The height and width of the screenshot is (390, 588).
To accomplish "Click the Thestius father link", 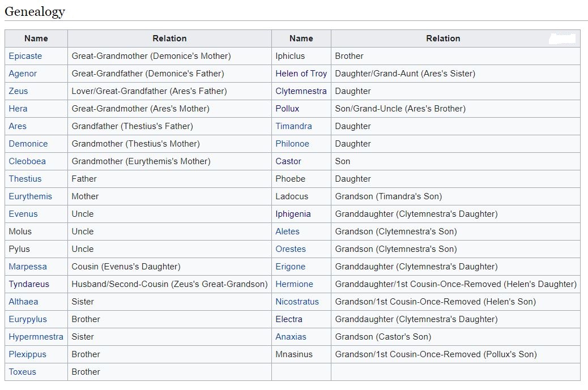I will tap(25, 179).
